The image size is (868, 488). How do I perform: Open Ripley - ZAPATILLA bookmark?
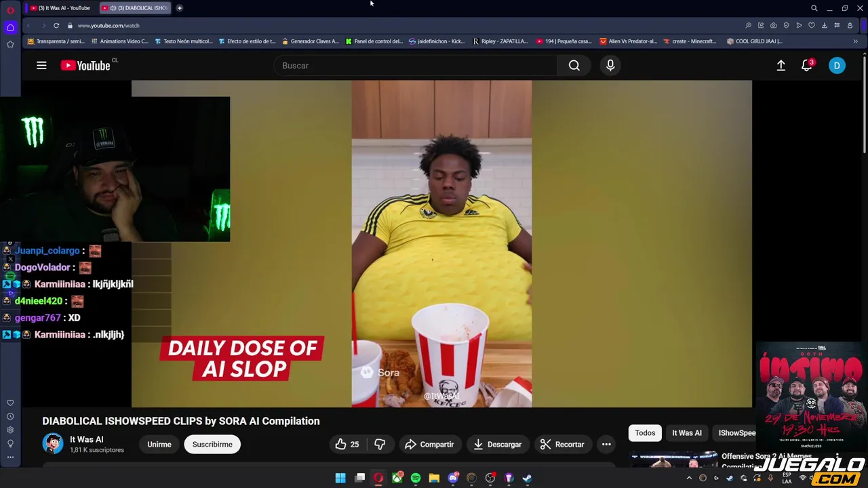[x=500, y=41]
